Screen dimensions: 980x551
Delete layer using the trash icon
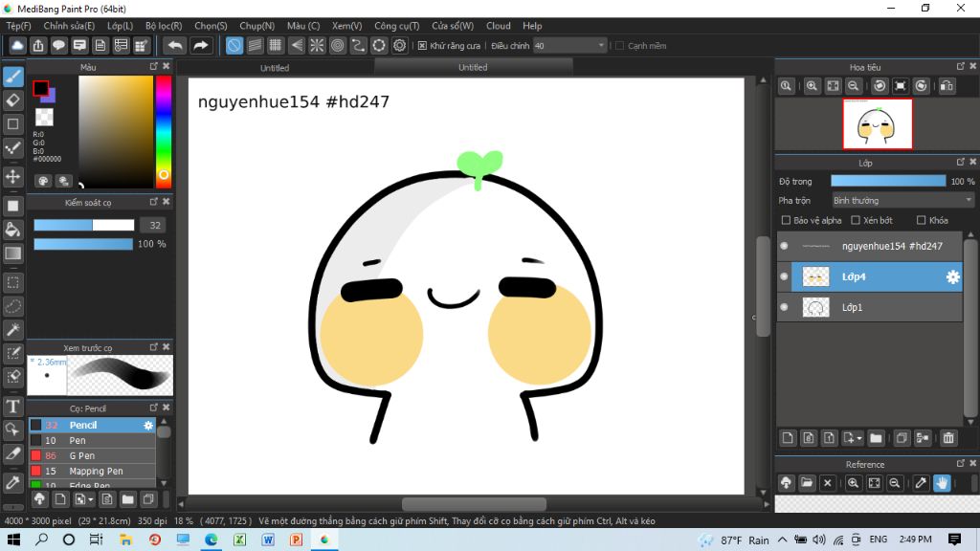(x=948, y=438)
